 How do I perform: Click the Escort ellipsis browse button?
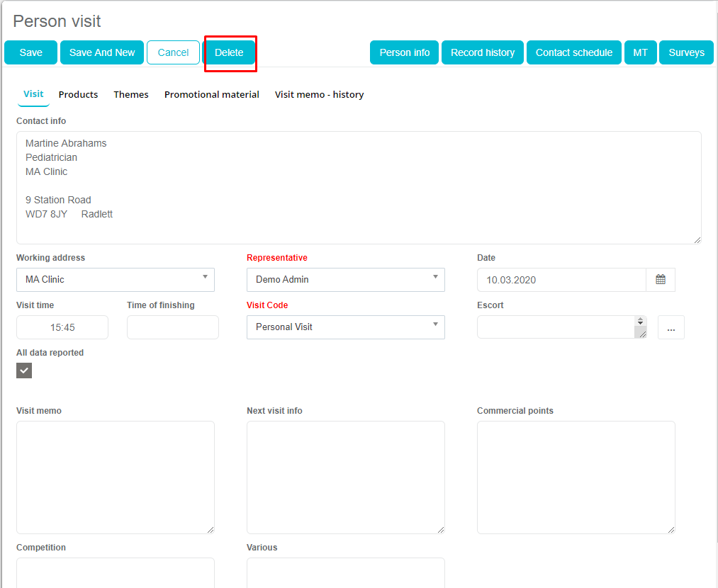click(x=671, y=327)
